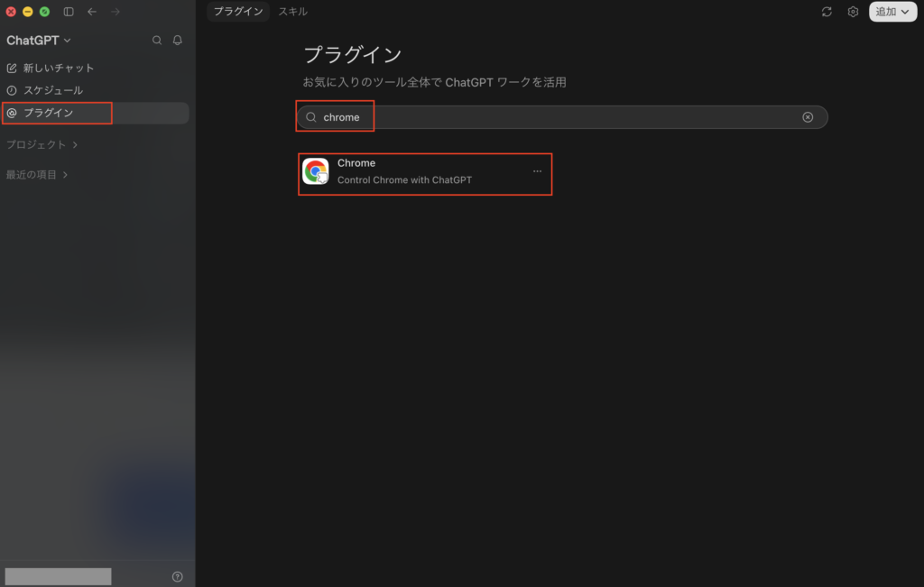
Task: Click the yellow minimize window button
Action: pyautogui.click(x=27, y=11)
